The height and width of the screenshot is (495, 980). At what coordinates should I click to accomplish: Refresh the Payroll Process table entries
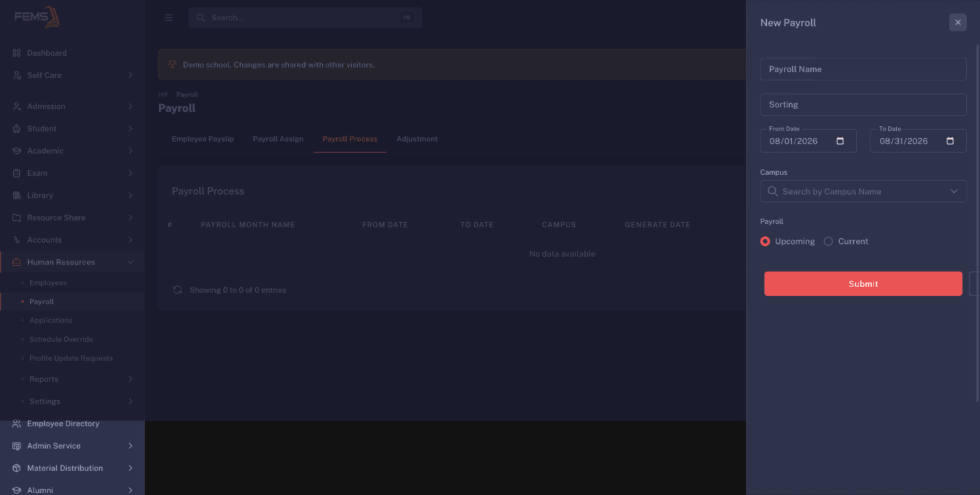pyautogui.click(x=178, y=289)
